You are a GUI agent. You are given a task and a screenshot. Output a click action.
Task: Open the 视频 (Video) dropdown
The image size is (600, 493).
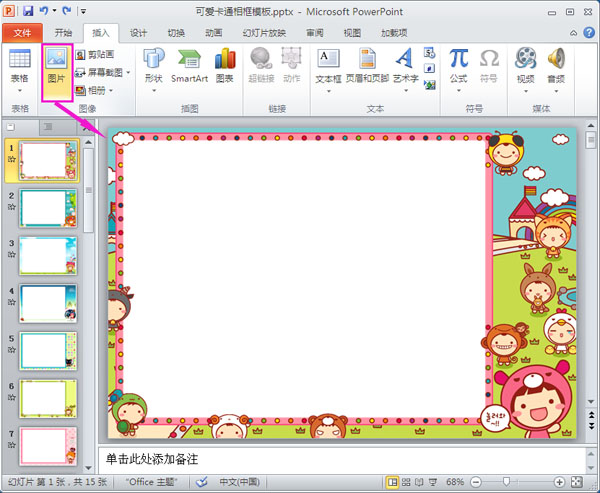tap(525, 71)
